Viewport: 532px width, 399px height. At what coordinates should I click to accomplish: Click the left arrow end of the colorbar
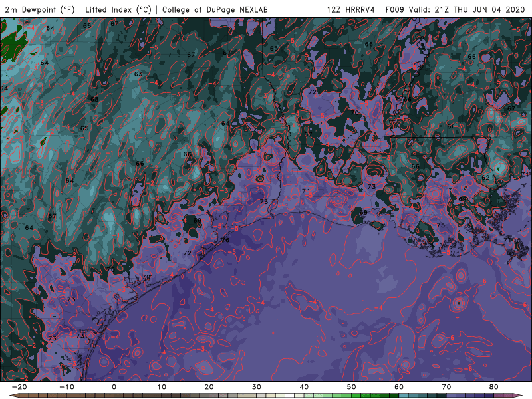click(13, 396)
